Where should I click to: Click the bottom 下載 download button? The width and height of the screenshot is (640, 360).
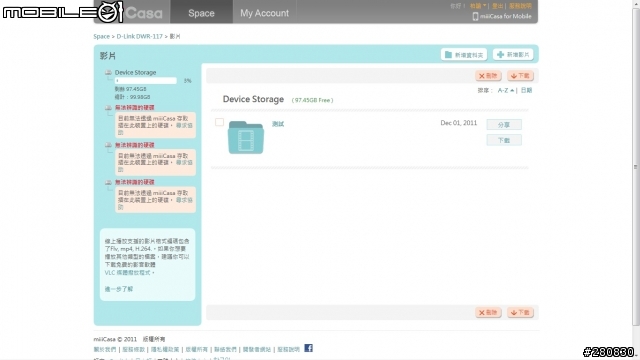click(520, 312)
